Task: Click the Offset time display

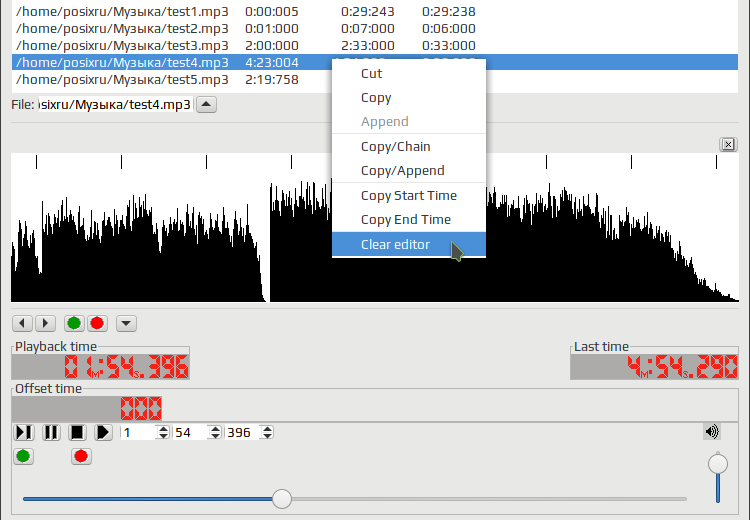Action: click(x=87, y=409)
